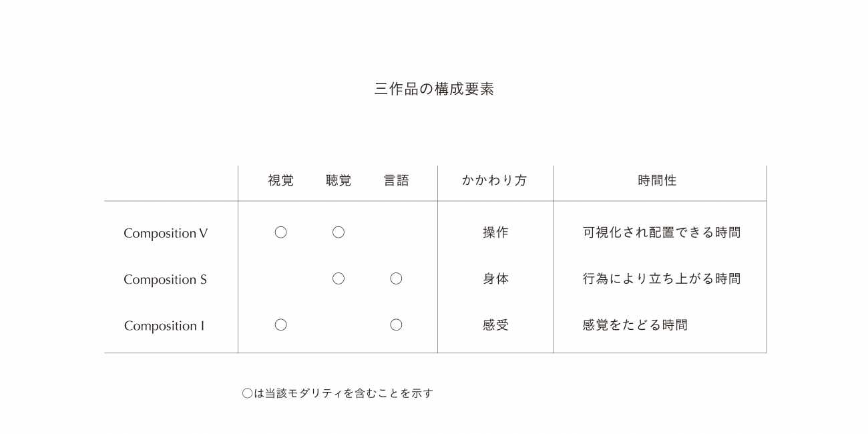Image resolution: width=868 pixels, height=434 pixels.
Task: Click the 身体 cell
Action: pos(495,278)
